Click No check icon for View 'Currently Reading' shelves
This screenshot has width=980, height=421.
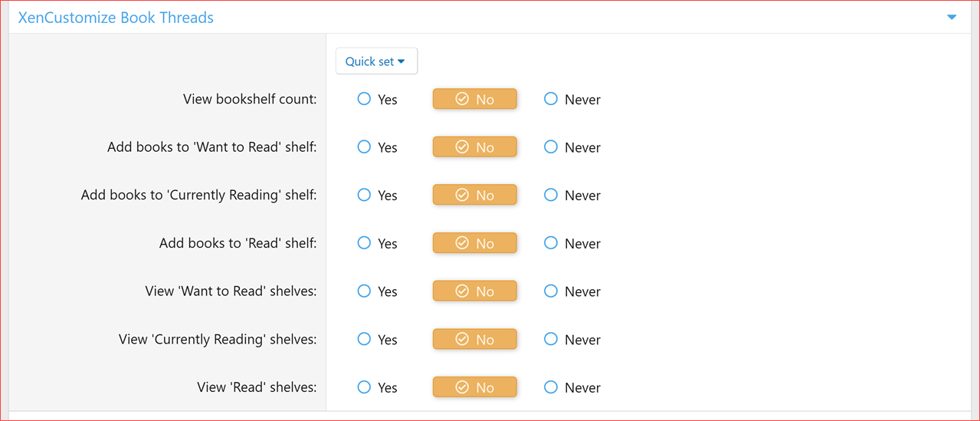[x=462, y=339]
